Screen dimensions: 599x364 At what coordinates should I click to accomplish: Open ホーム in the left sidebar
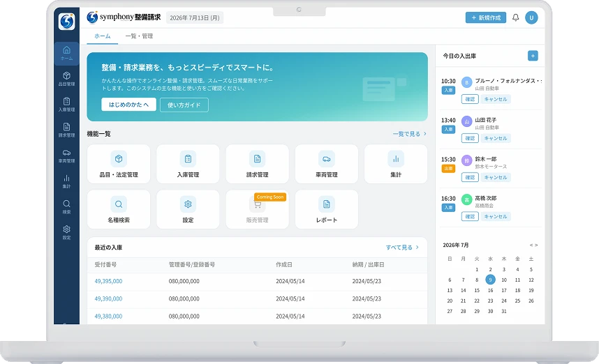pyautogui.click(x=66, y=54)
